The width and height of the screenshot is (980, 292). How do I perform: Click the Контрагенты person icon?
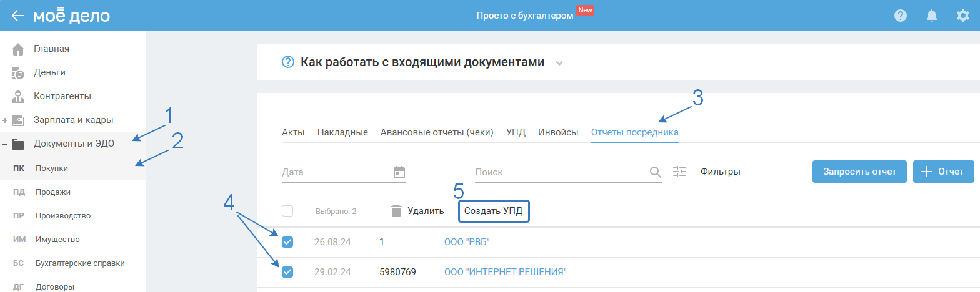tap(18, 96)
